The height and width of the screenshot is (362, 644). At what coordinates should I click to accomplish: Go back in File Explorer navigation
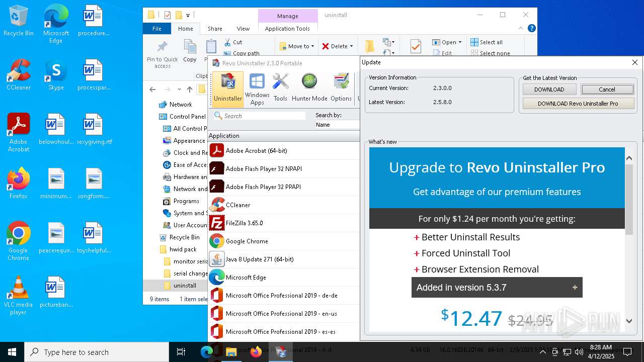(x=152, y=89)
